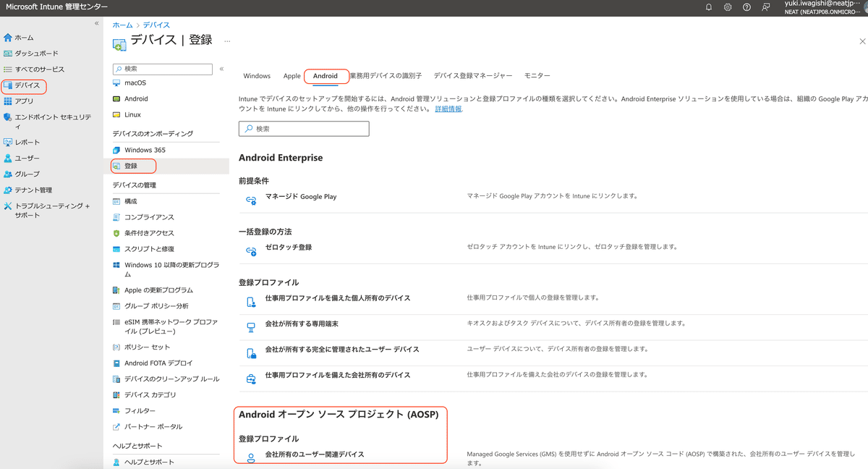
Task: Open 会社が所有する完全に管理されたユーザー デバイス
Action: point(342,350)
